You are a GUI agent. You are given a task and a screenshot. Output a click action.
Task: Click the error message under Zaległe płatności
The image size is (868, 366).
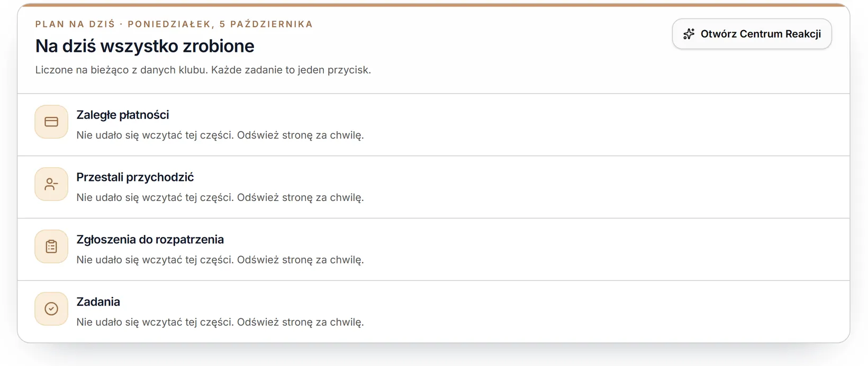pos(220,135)
